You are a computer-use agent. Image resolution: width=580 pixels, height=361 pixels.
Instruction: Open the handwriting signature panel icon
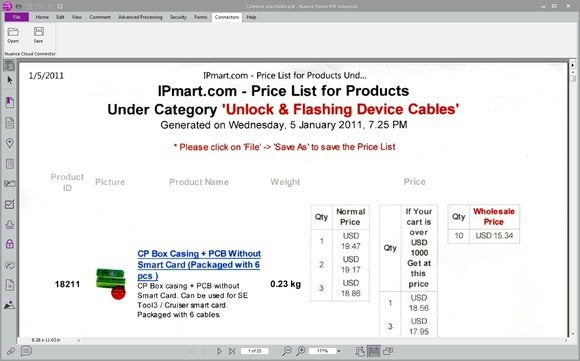tap(10, 265)
